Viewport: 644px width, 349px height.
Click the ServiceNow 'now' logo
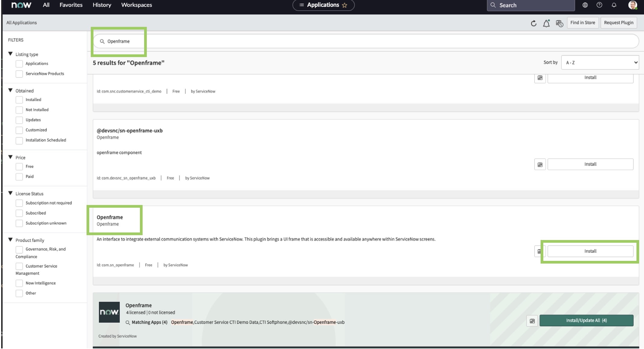point(21,5)
